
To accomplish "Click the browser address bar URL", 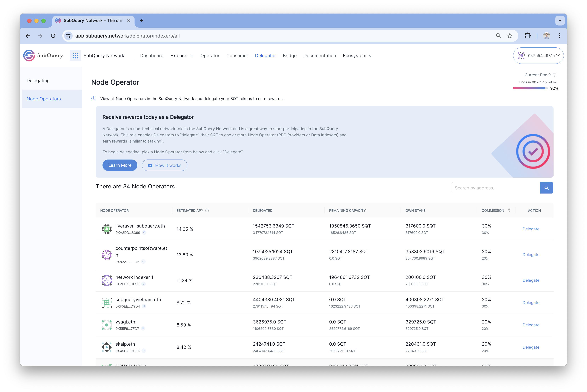I will click(127, 36).
